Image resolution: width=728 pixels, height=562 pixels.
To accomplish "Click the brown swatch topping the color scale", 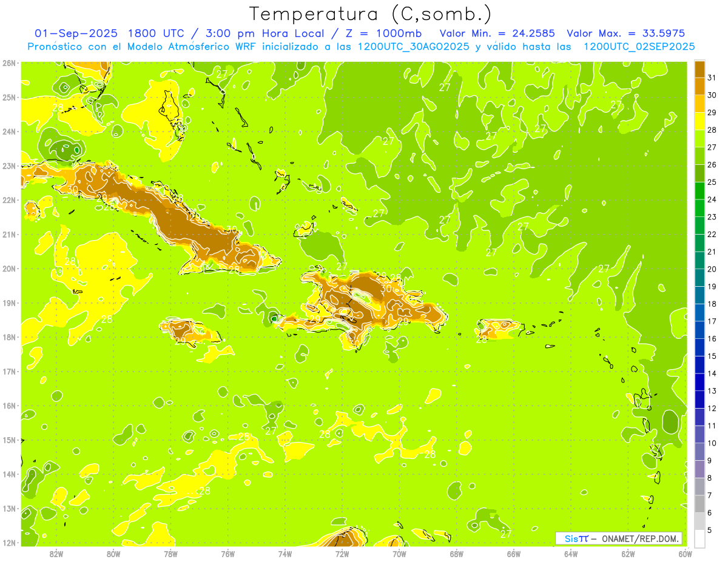I will tap(699, 69).
